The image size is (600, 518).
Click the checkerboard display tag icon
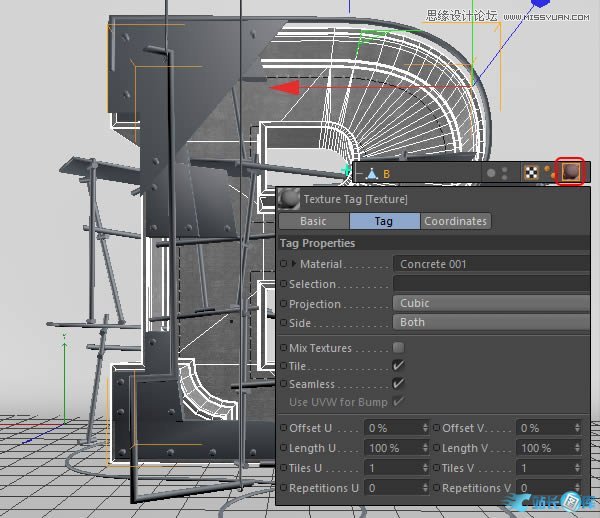click(532, 172)
